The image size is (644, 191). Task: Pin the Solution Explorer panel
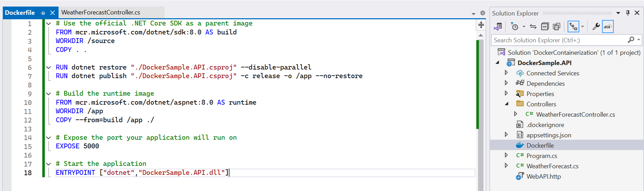click(628, 13)
